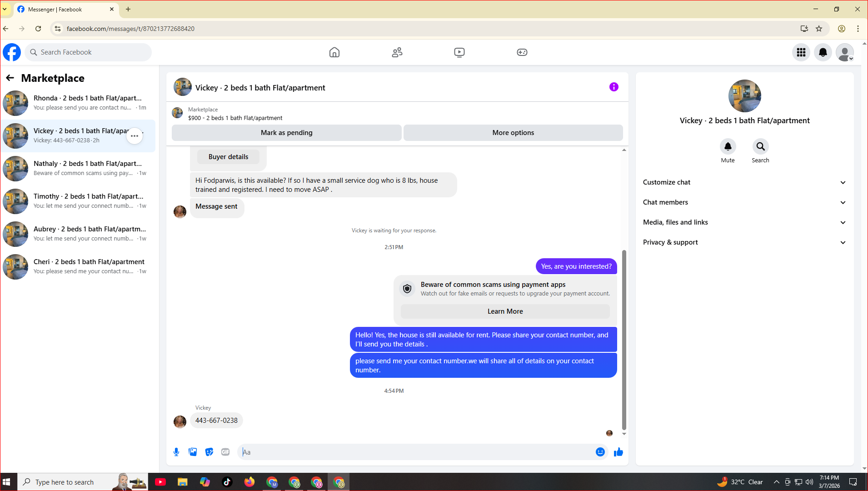Record a voice clip

point(176,452)
